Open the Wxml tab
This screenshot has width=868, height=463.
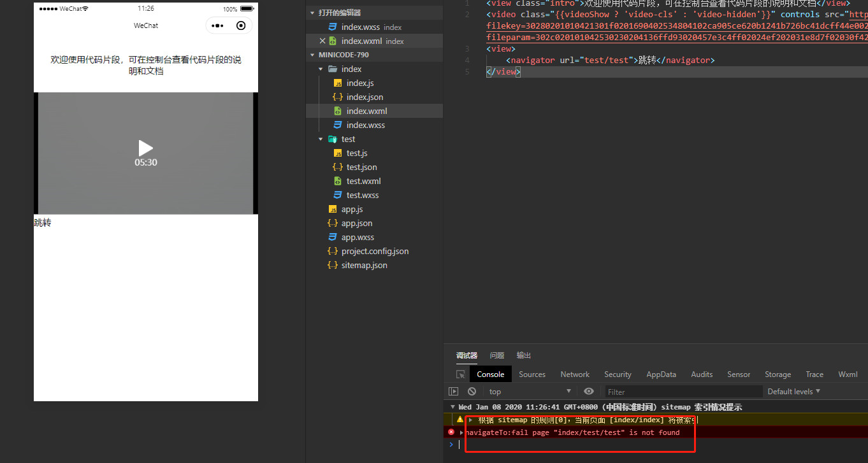(848, 374)
